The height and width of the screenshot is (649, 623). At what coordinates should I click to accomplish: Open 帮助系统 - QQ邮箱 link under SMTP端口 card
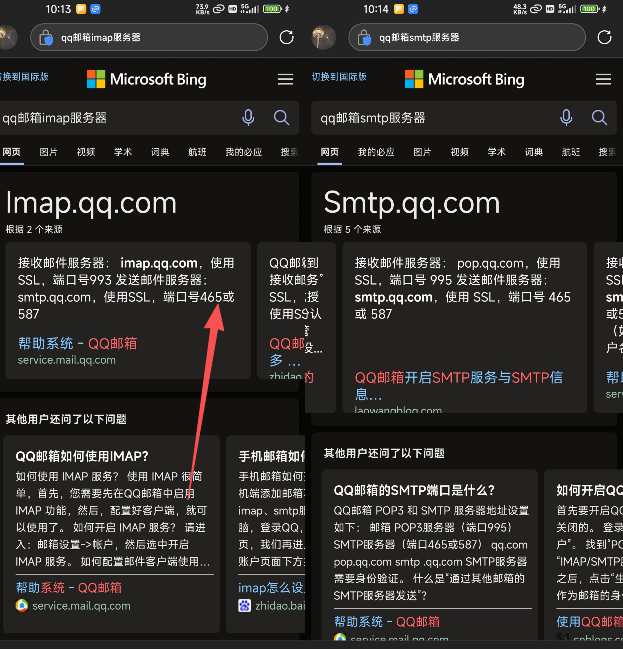(387, 622)
